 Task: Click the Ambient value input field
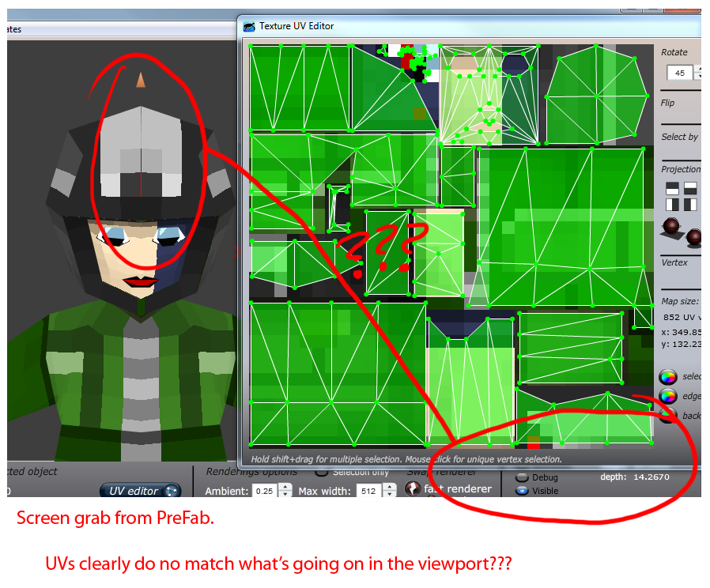[264, 491]
